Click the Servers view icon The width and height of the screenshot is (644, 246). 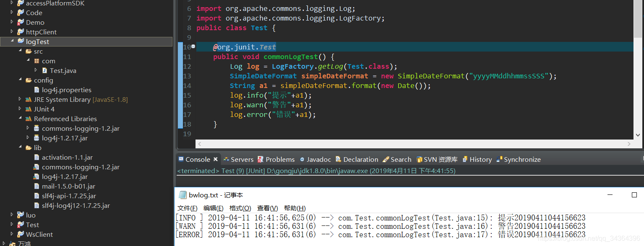(226, 159)
